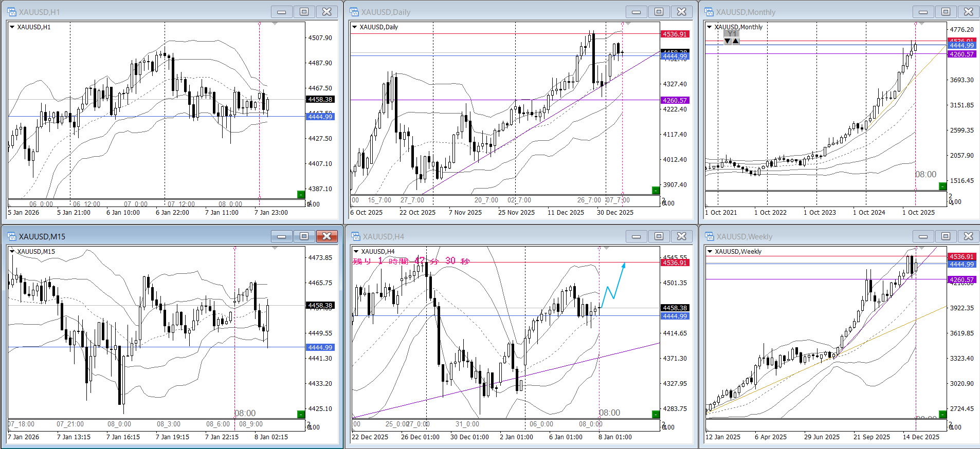Click the XAUUSD,Weekly window title icon

[x=710, y=236]
